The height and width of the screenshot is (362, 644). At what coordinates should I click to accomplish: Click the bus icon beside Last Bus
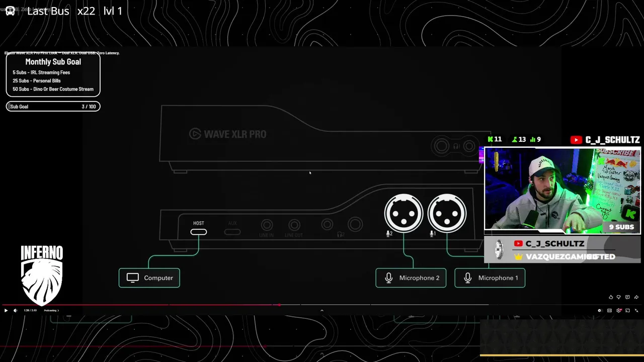point(10,11)
